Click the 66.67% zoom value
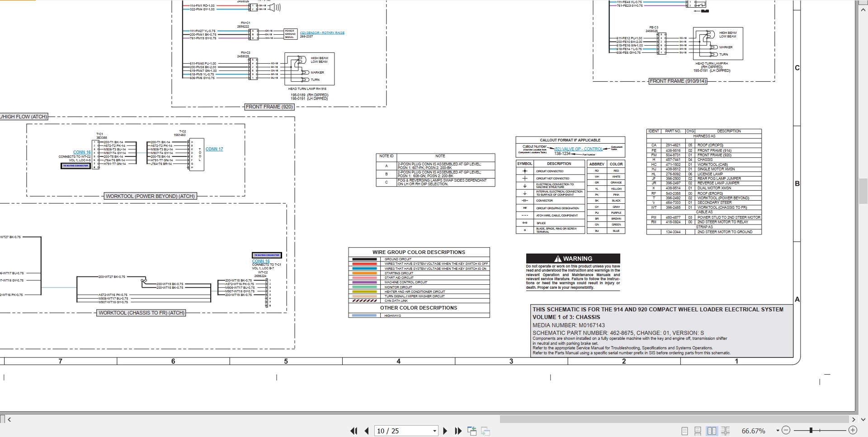The height and width of the screenshot is (437, 868). [754, 431]
